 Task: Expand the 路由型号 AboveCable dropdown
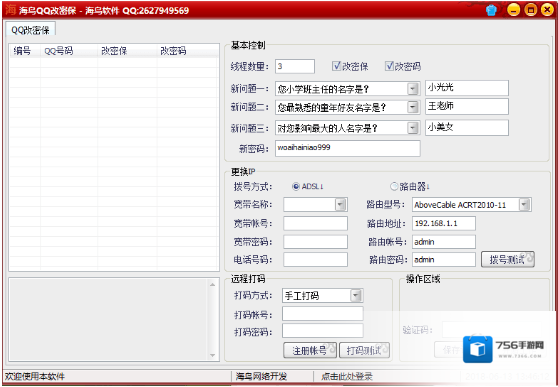pos(524,205)
